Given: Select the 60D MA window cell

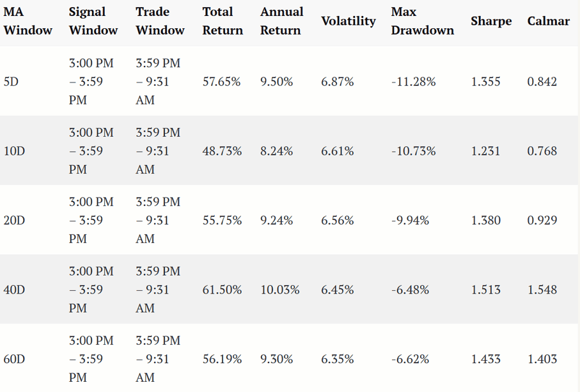Looking at the screenshot, I should point(14,359).
